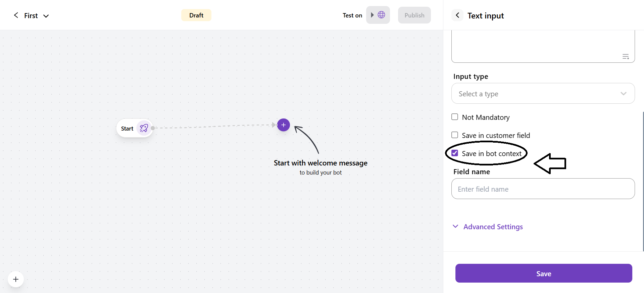Click the rocket icon on Start node

click(144, 128)
